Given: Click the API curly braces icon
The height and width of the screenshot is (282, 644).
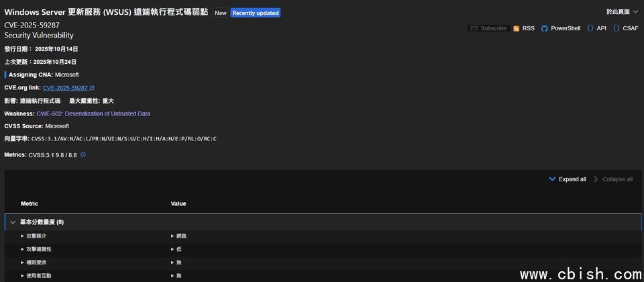Looking at the screenshot, I should [590, 28].
